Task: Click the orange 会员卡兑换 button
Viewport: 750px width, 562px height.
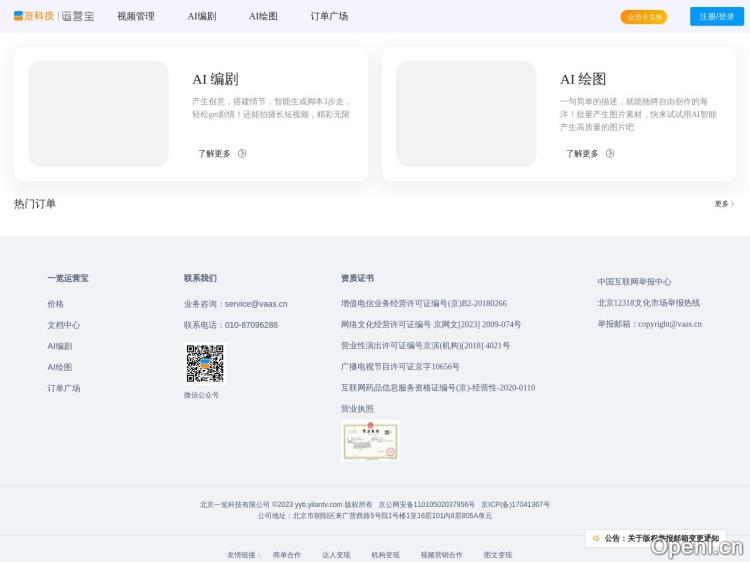Action: [x=643, y=17]
